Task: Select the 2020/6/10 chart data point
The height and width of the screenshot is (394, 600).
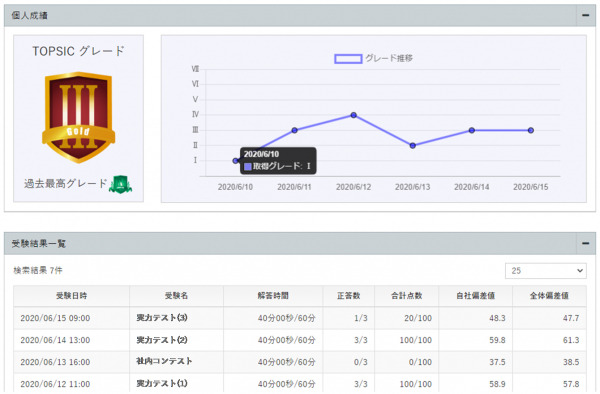Action: (x=236, y=161)
